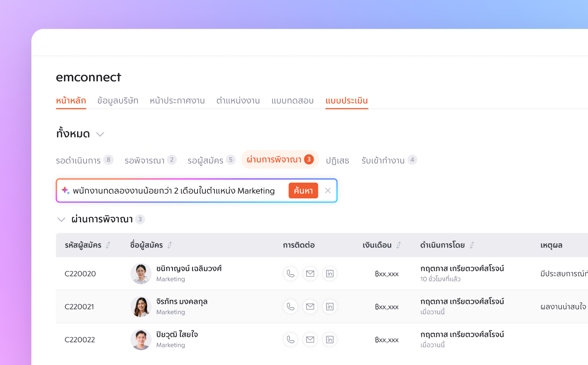Click the emconnect logo text
Screen dimensions: 588x365
[x=89, y=77]
